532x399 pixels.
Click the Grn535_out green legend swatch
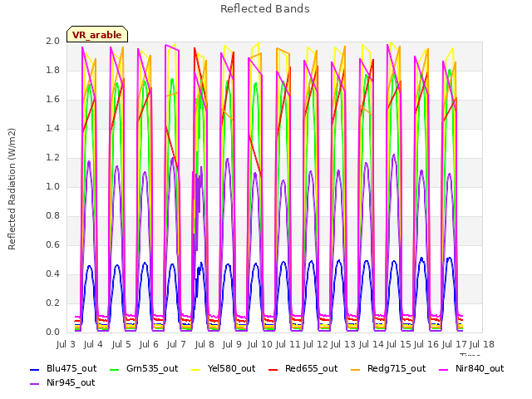click(115, 369)
